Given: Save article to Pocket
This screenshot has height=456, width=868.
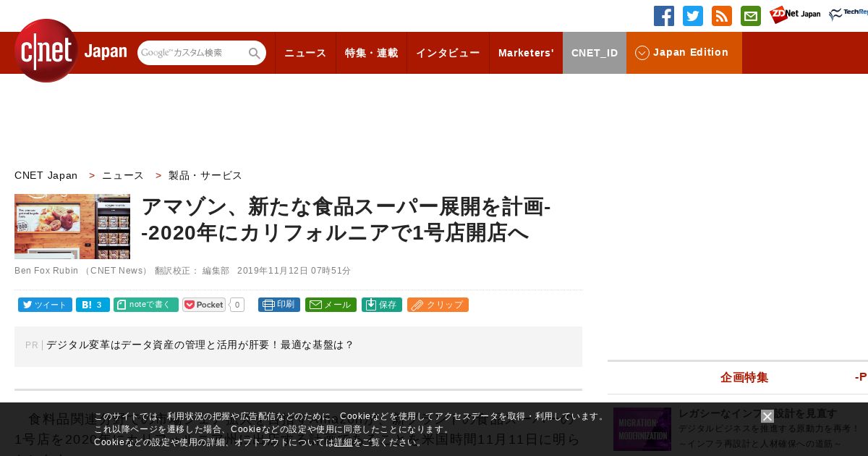Looking at the screenshot, I should pyautogui.click(x=204, y=305).
